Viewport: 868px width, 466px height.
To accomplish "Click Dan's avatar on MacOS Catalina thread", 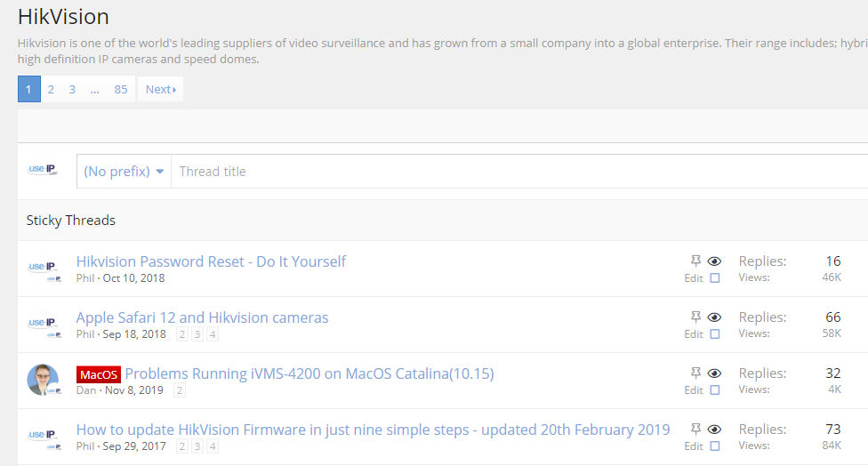I will (x=43, y=380).
